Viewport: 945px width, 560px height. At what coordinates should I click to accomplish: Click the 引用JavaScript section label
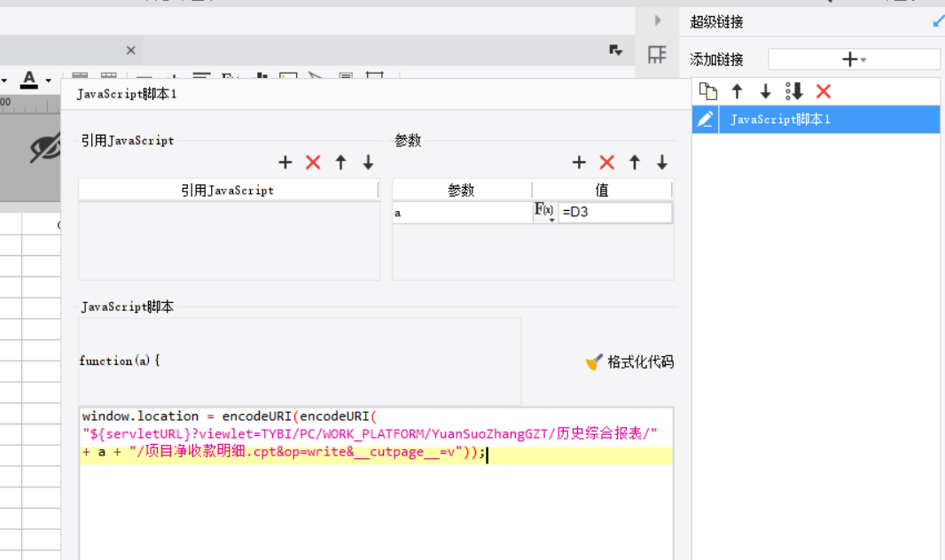coord(128,140)
